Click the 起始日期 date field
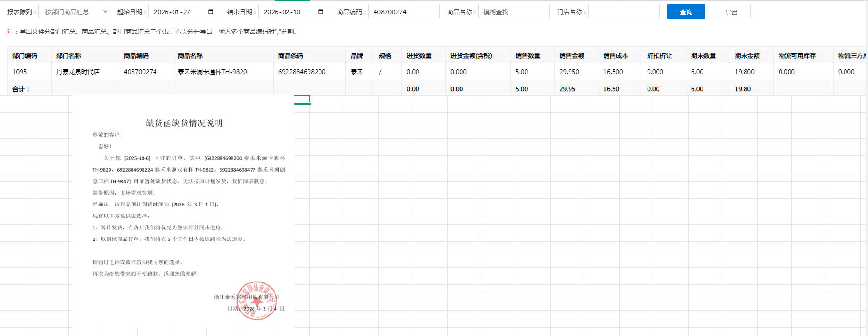This screenshot has width=868, height=336. click(177, 12)
